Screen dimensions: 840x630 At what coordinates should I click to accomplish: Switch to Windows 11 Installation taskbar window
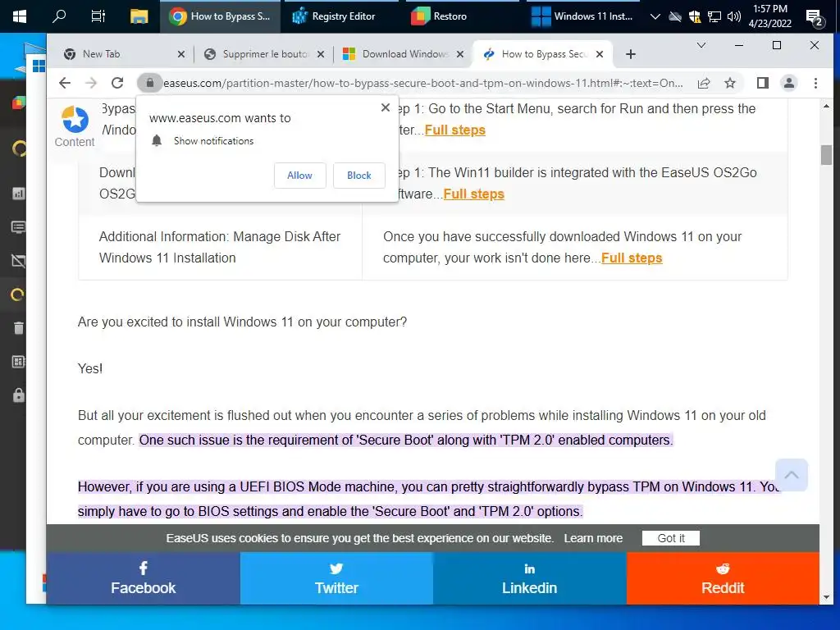click(x=583, y=16)
